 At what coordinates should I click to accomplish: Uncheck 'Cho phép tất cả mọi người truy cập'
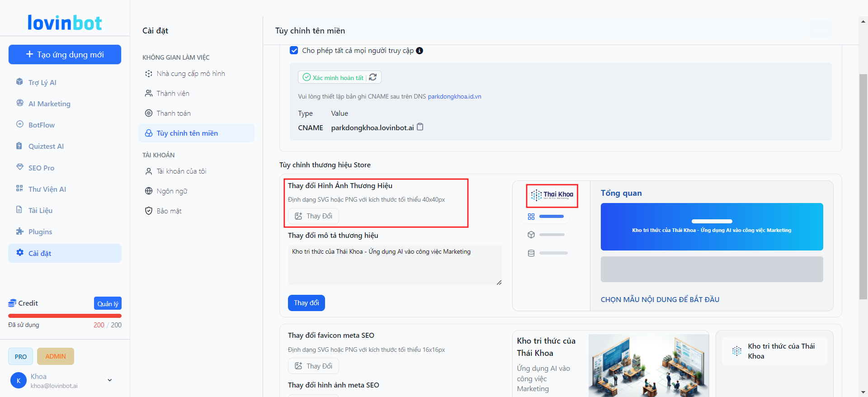coord(294,51)
